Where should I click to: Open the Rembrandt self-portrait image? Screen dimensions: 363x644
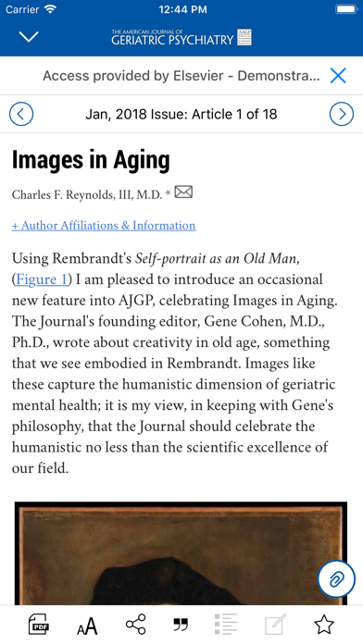point(181,552)
